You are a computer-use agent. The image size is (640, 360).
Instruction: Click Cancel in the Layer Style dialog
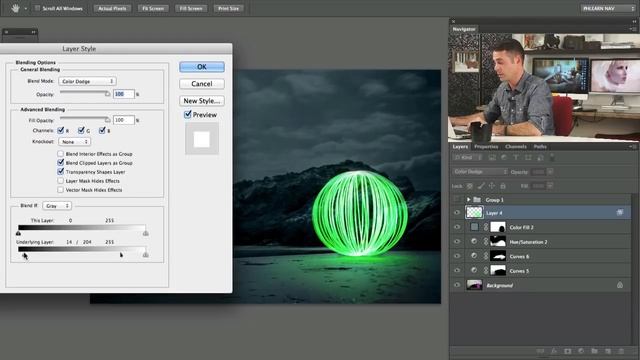pyautogui.click(x=202, y=84)
